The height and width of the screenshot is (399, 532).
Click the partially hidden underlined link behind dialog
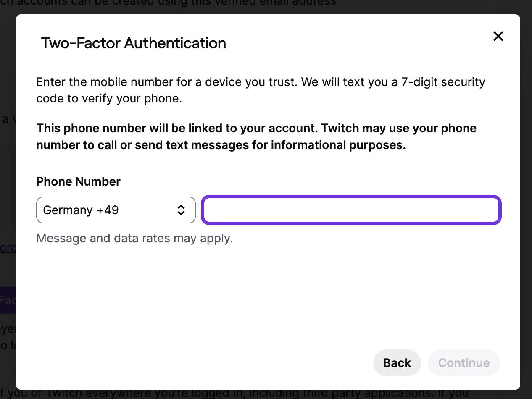(x=8, y=247)
